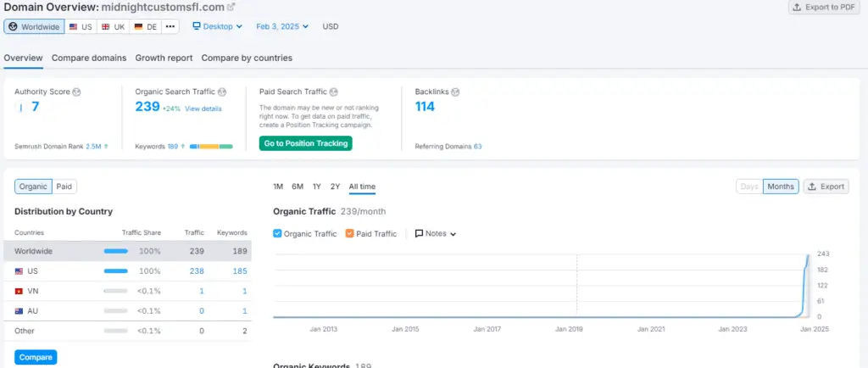Open the Feb 3, 2025 date dropdown

click(282, 26)
